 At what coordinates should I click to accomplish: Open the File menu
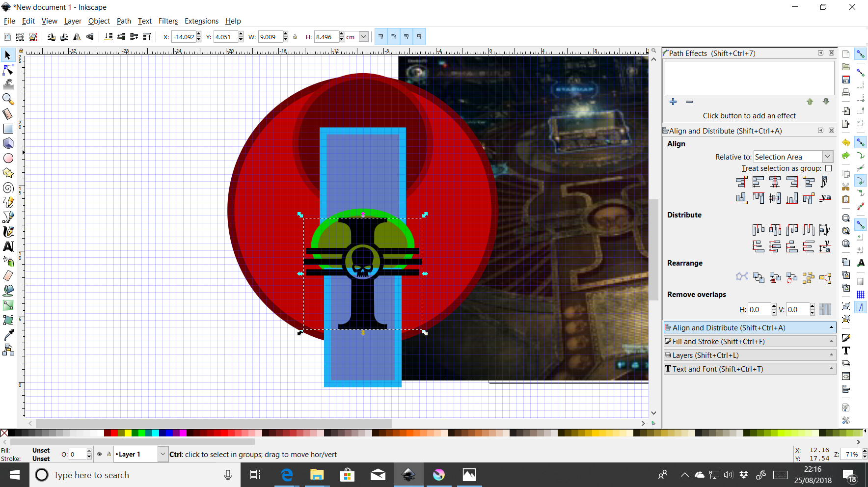click(x=9, y=21)
